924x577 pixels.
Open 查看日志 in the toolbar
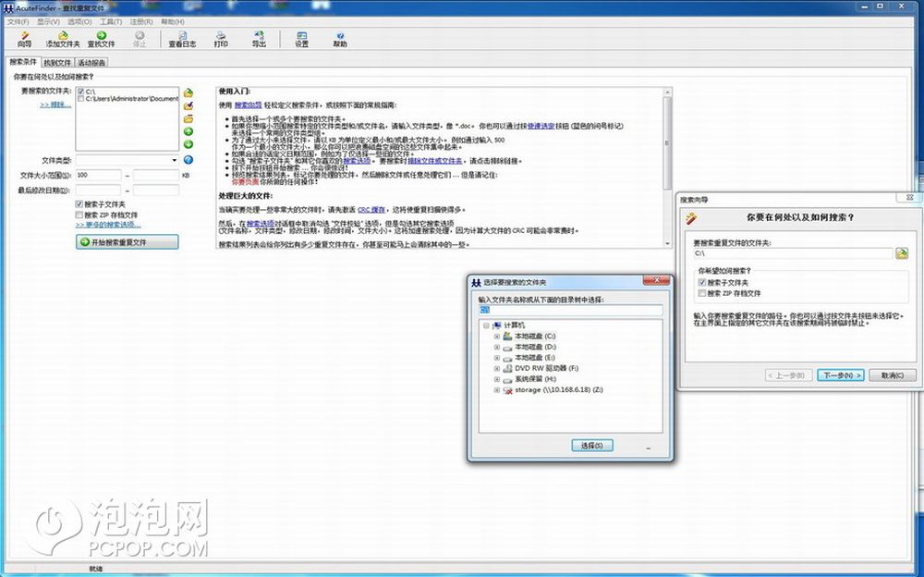(182, 40)
